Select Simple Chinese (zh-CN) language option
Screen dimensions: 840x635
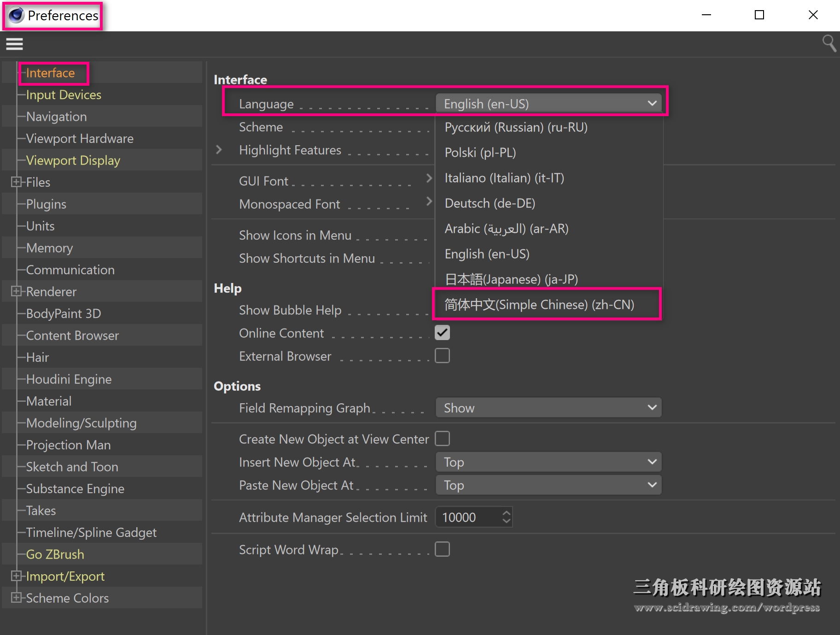pos(539,305)
